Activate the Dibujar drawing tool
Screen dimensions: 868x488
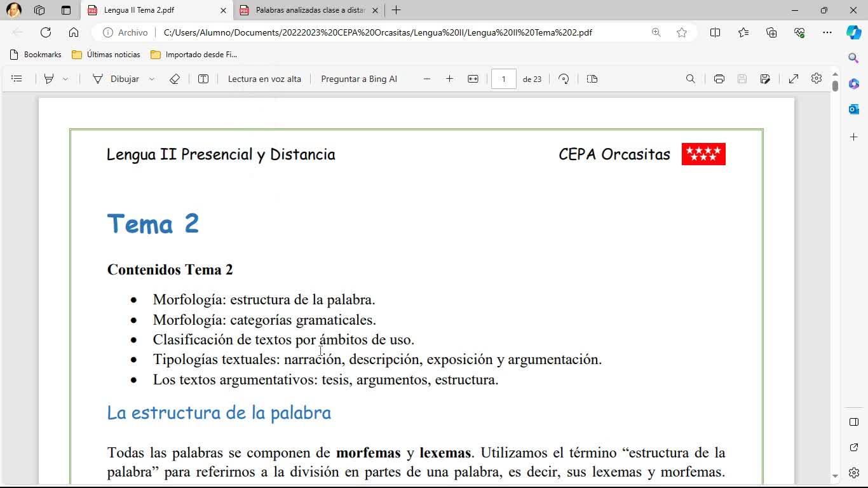pos(116,79)
